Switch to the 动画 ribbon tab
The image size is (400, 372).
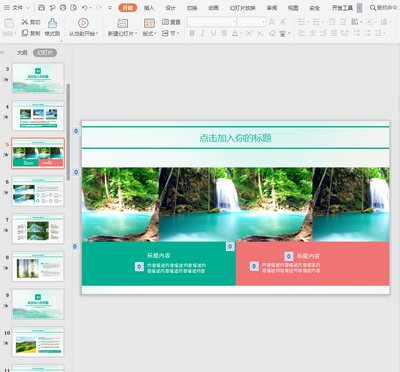[x=213, y=8]
